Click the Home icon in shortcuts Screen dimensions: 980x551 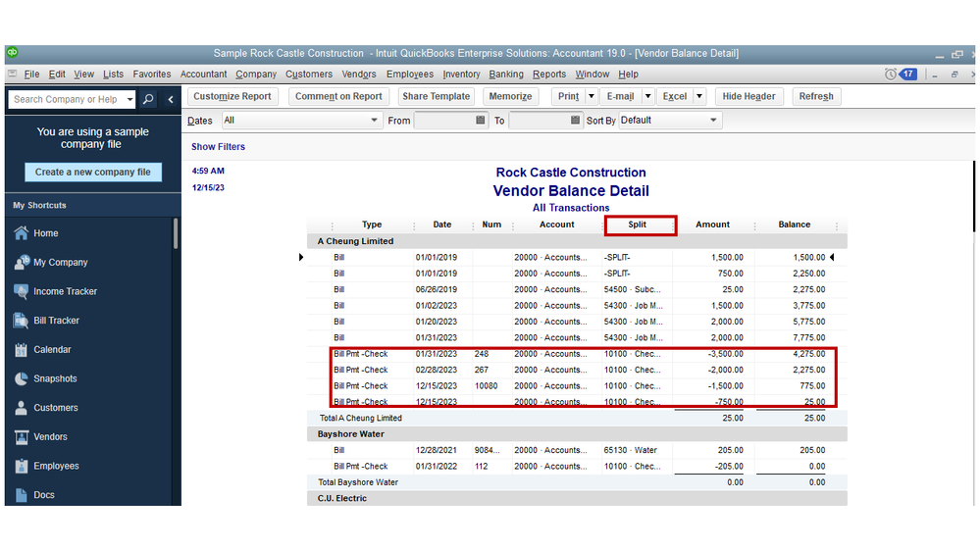click(22, 233)
